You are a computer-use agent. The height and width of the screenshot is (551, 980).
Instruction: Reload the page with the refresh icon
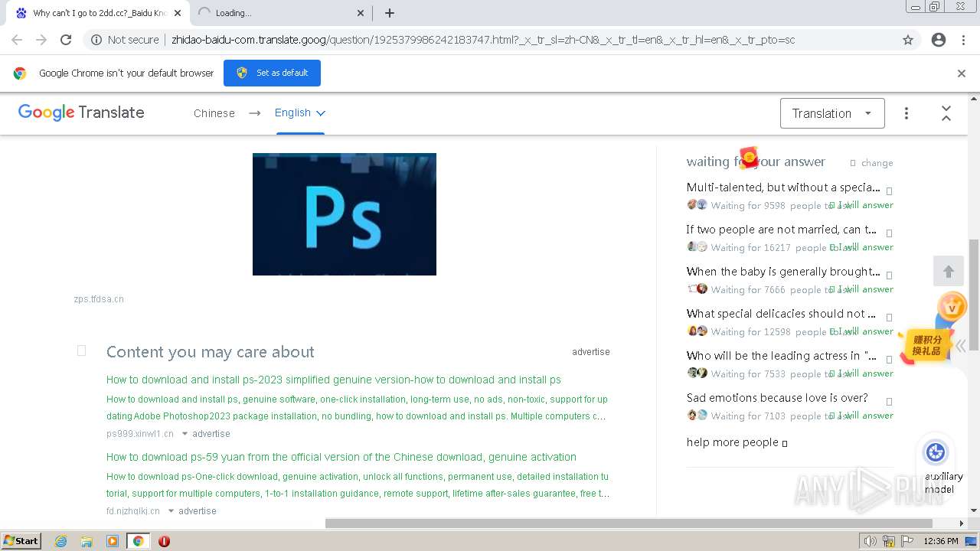(x=66, y=40)
